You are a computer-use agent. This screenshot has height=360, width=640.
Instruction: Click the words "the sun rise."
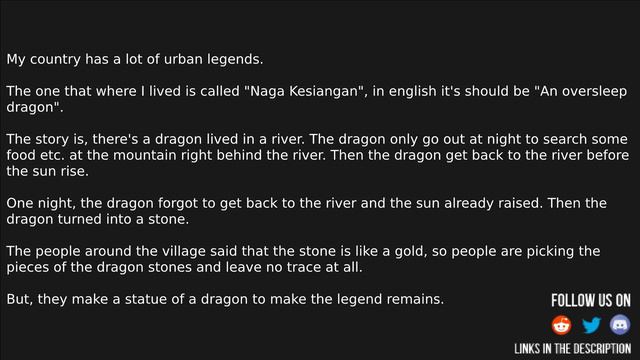[47, 171]
